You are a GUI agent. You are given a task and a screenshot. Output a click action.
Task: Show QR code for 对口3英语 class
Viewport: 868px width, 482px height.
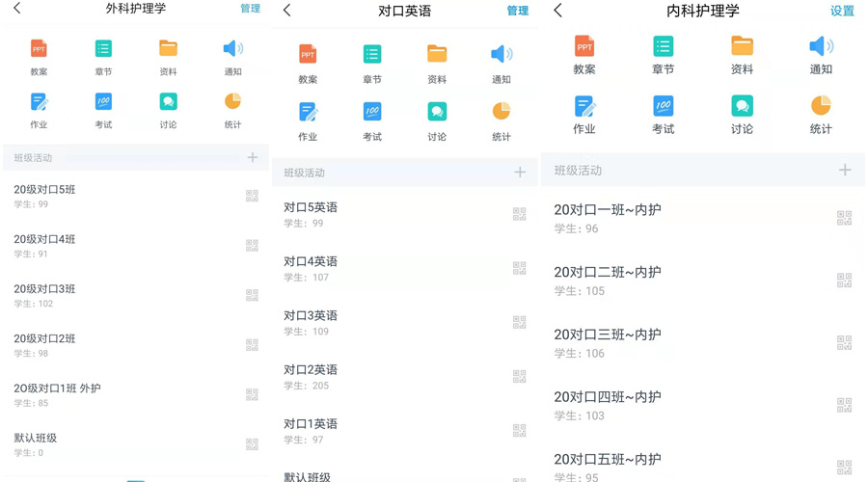[519, 322]
